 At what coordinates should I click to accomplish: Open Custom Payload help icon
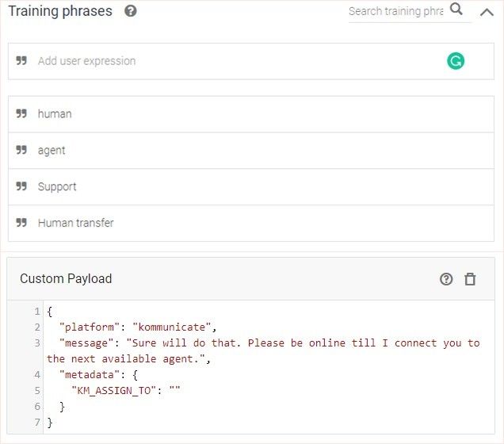tap(446, 279)
